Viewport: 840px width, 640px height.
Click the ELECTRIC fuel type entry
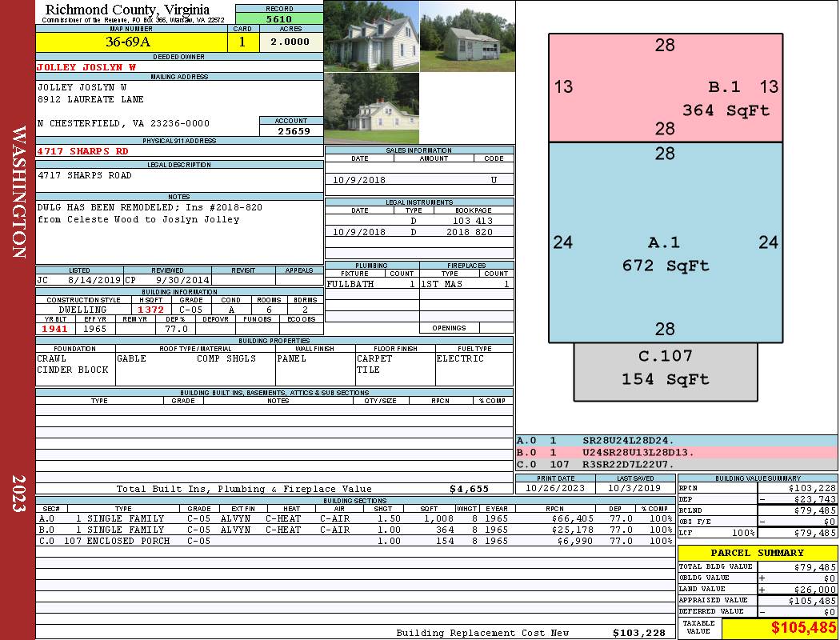460,358
